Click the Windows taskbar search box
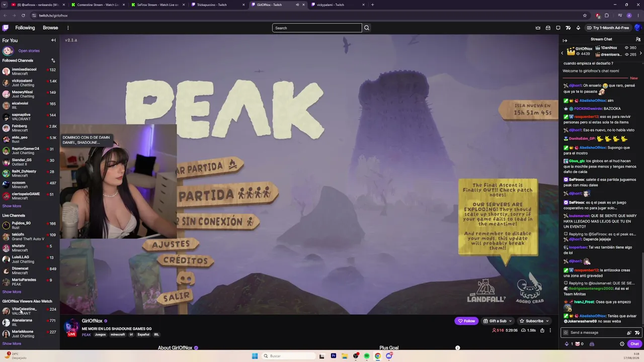The image size is (644, 362). pyautogui.click(x=288, y=356)
